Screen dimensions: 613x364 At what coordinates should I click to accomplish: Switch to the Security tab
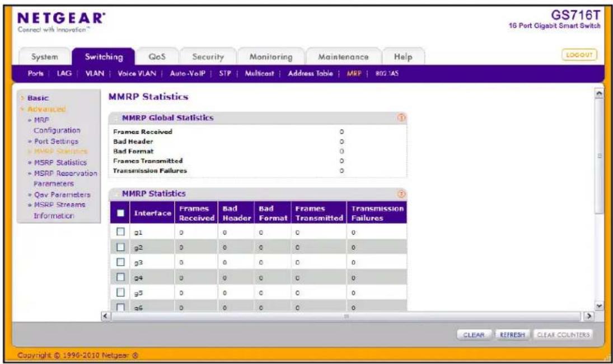point(208,56)
